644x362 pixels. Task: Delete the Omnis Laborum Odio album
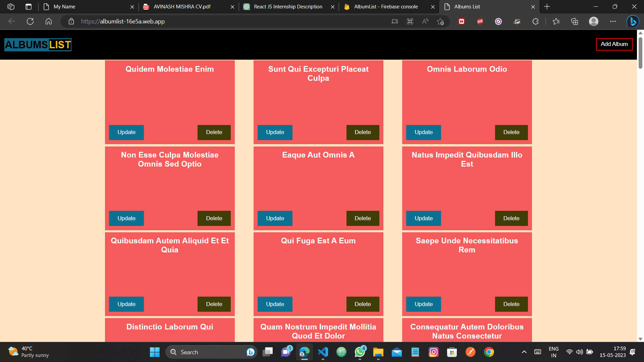point(511,132)
